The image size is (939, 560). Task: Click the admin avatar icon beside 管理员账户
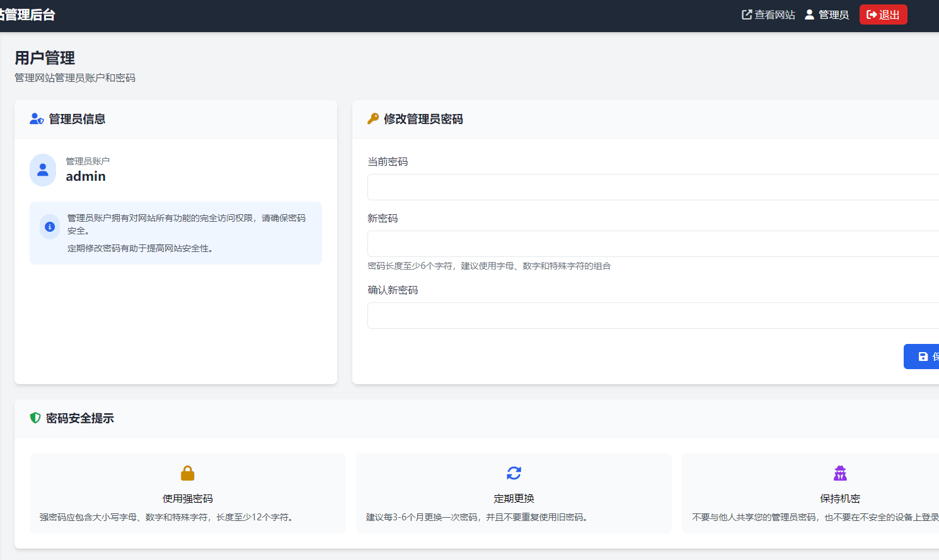pos(43,170)
